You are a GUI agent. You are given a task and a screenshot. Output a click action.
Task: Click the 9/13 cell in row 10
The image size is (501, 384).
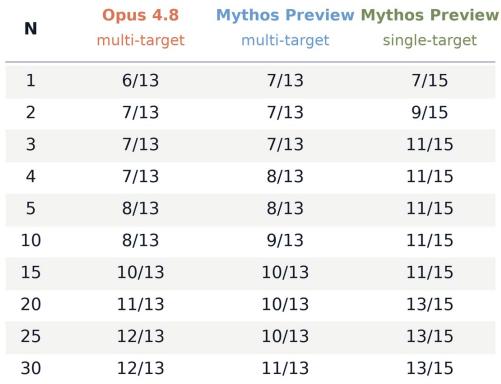click(285, 240)
